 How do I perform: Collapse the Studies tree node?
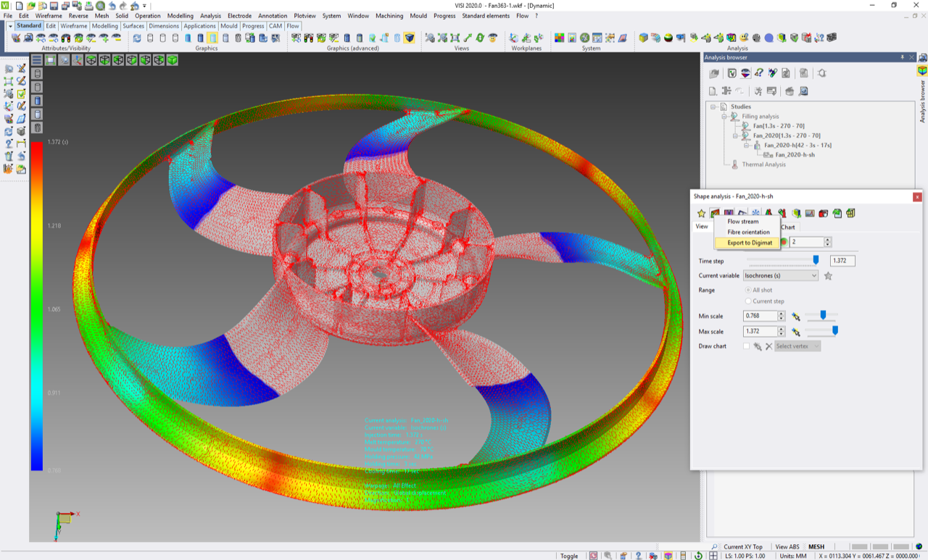click(x=713, y=106)
